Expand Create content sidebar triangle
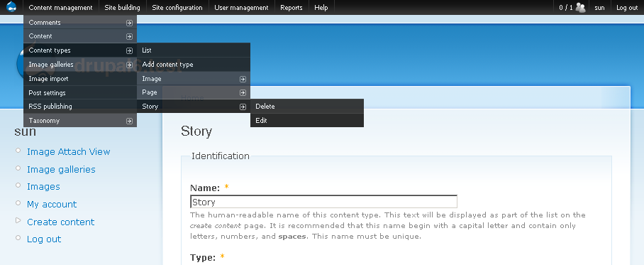 pos(18,220)
